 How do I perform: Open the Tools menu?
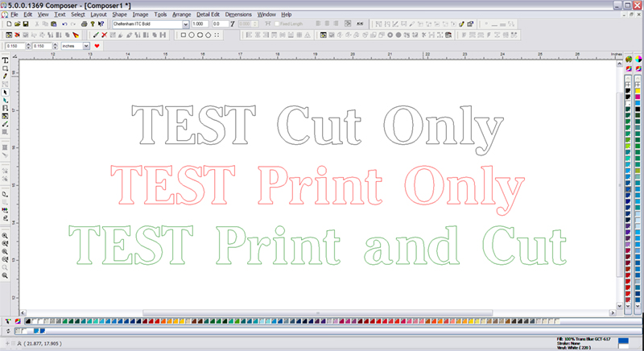(160, 14)
